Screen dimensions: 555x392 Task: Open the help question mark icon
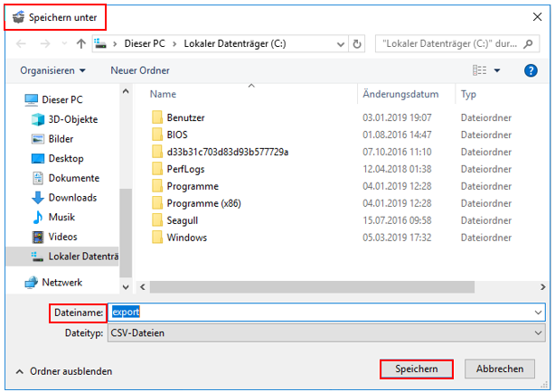coord(531,70)
